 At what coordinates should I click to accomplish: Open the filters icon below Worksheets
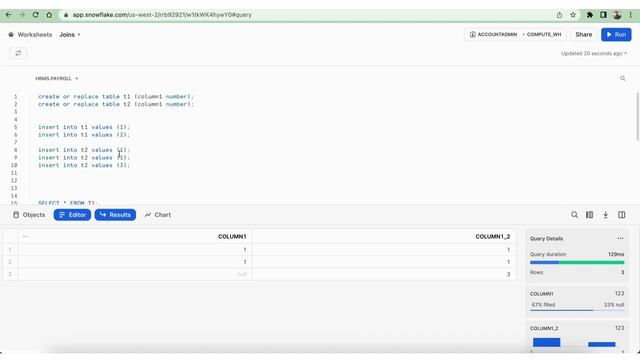[x=18, y=53]
